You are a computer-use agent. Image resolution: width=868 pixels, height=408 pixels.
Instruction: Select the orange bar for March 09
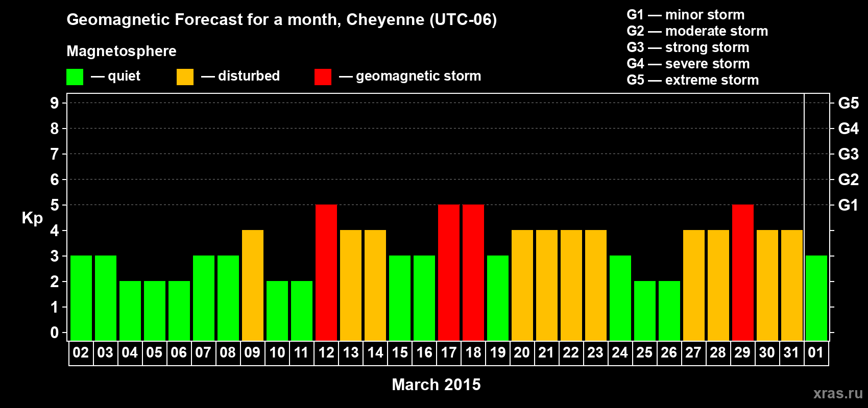tap(253, 285)
